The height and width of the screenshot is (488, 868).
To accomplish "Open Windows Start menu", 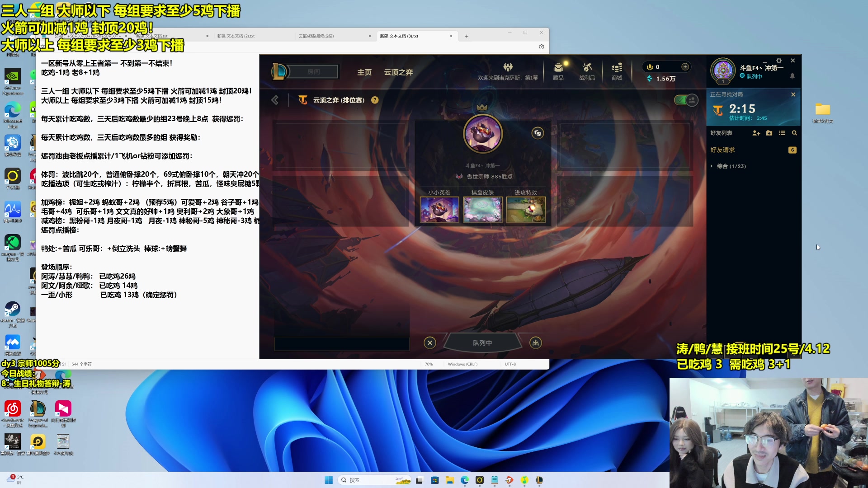I will (329, 480).
